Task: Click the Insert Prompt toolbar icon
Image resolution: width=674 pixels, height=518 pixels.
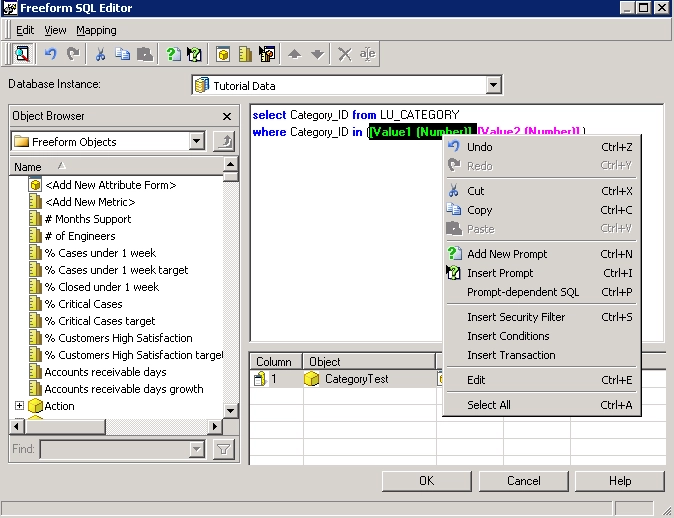Action: (195, 54)
